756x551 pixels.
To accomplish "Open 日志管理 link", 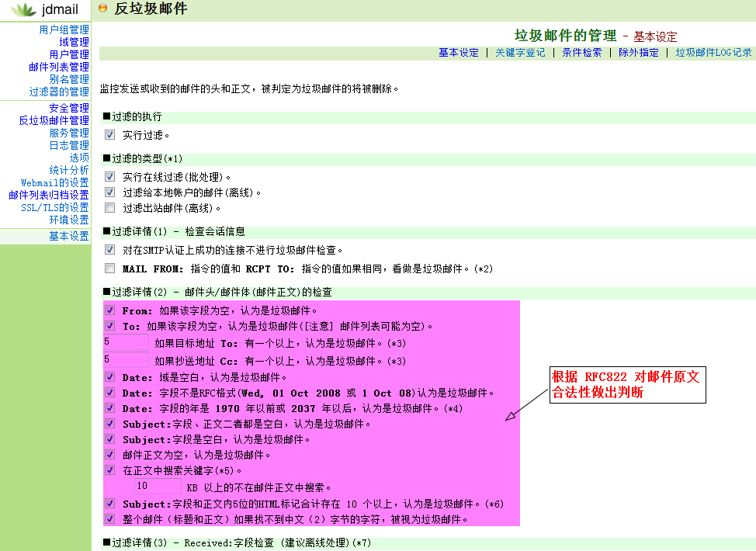I will point(69,145).
